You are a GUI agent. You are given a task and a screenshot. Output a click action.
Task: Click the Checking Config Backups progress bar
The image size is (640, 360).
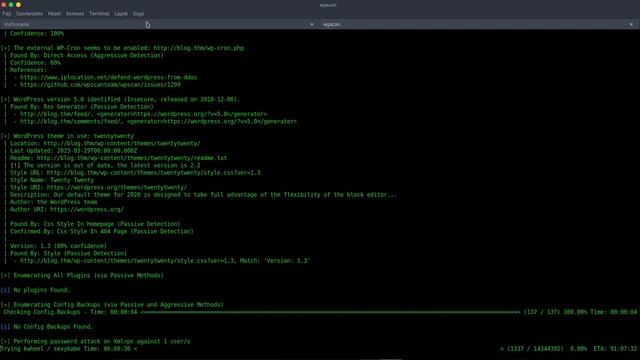coord(331,312)
